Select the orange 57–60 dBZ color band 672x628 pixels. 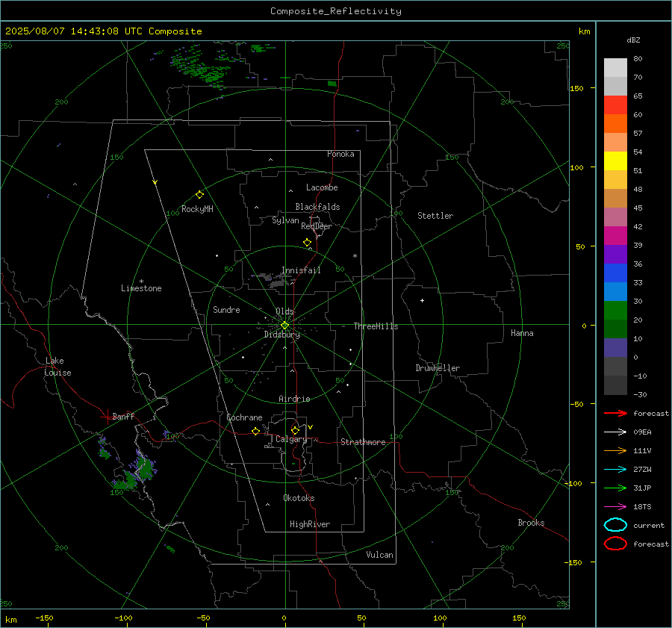click(615, 124)
